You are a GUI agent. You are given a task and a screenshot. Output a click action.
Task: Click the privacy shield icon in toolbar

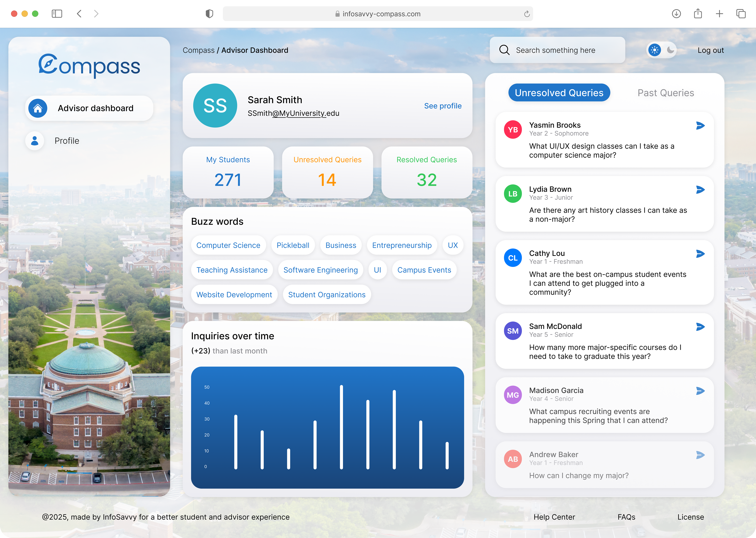209,14
